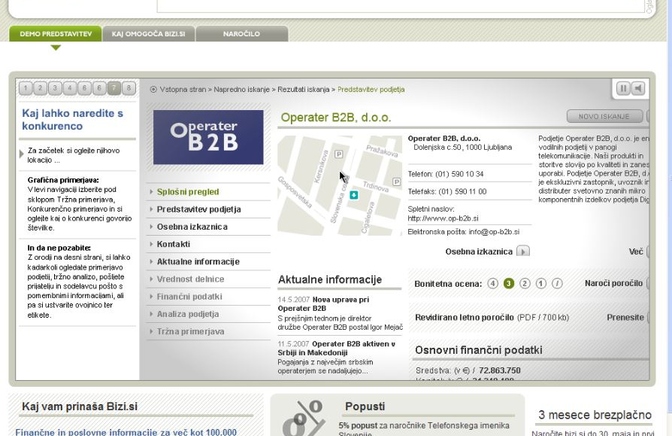
Task: Switch to the Naročilo tab
Action: (x=242, y=34)
